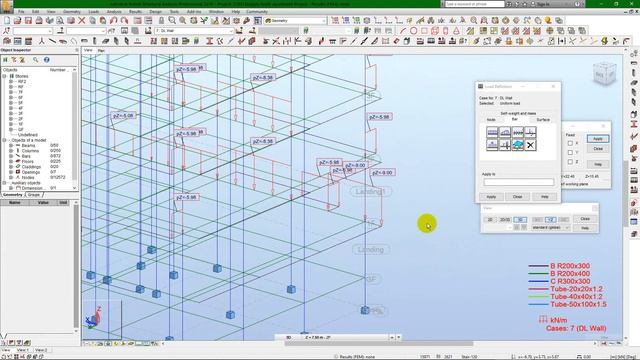This screenshot has width=640, height=360.
Task: Click the I-section icon in the modeling toolbar
Action: pyautogui.click(x=209, y=41)
